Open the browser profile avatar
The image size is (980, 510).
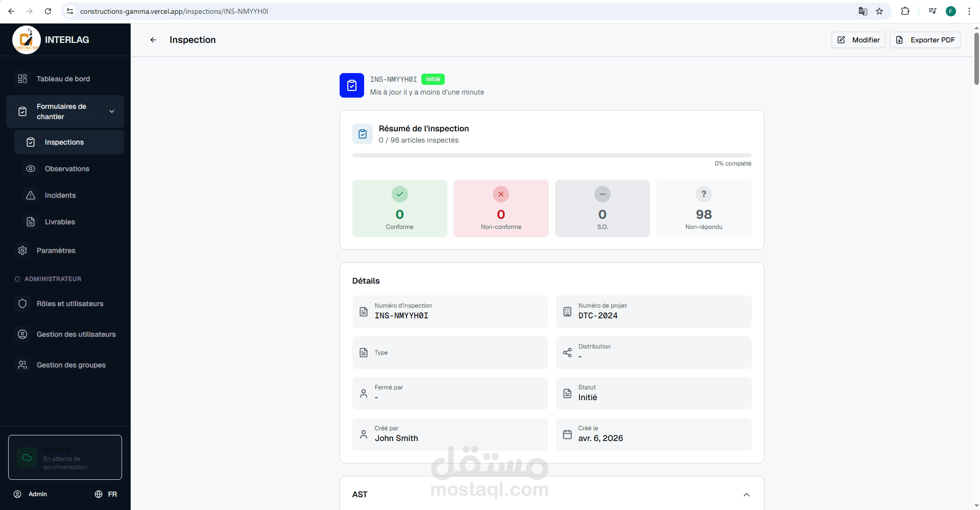951,11
